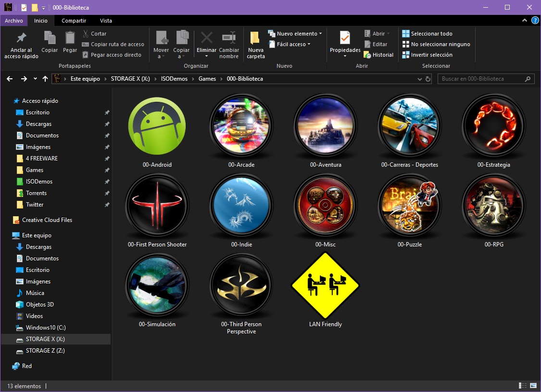Click the Cambiar nombre rename icon
The height and width of the screenshot is (392, 541).
tap(229, 38)
